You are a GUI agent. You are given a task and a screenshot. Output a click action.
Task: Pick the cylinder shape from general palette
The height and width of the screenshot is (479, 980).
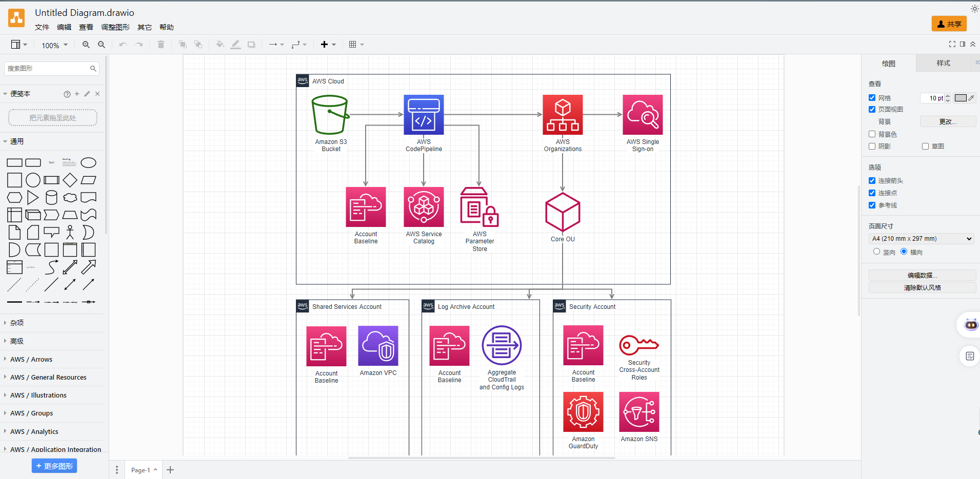[52, 198]
